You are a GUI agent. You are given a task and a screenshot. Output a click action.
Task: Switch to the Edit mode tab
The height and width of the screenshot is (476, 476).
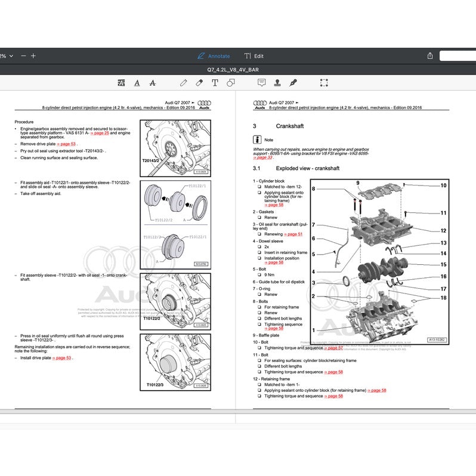(x=254, y=56)
